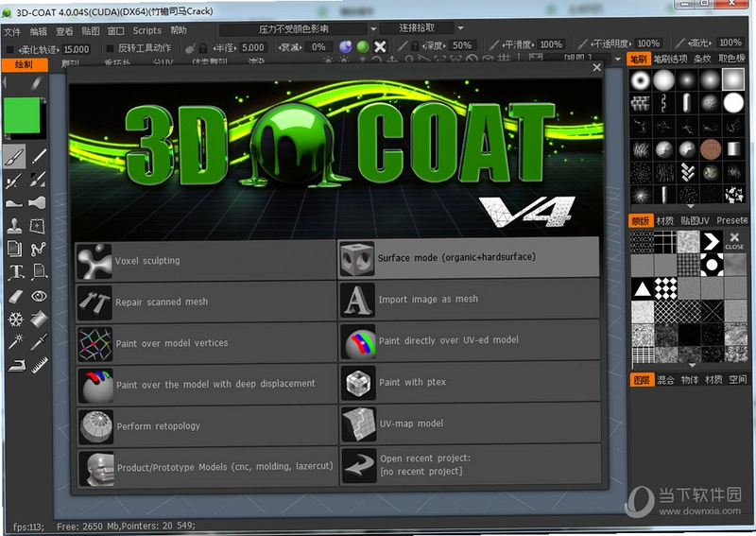Select the thin line pencil tool

pos(39,156)
